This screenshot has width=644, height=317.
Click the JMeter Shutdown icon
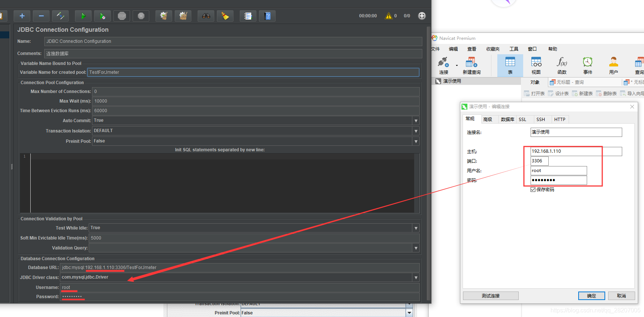tap(141, 16)
